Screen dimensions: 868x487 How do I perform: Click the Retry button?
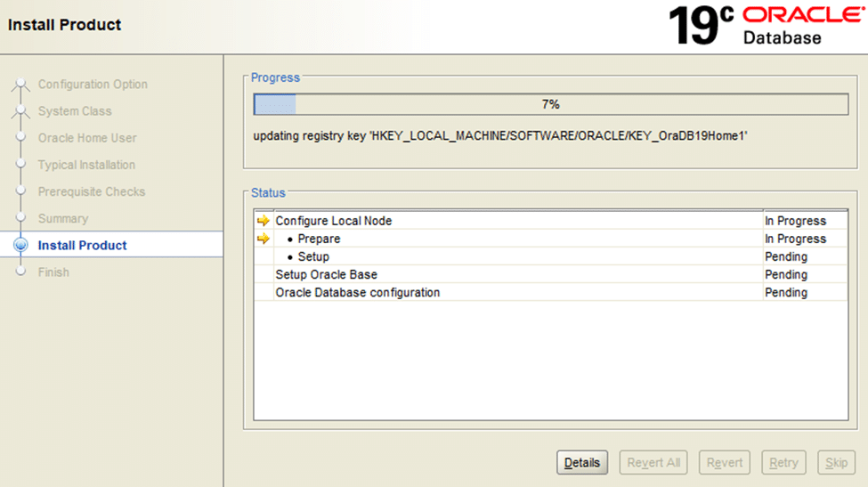[783, 462]
